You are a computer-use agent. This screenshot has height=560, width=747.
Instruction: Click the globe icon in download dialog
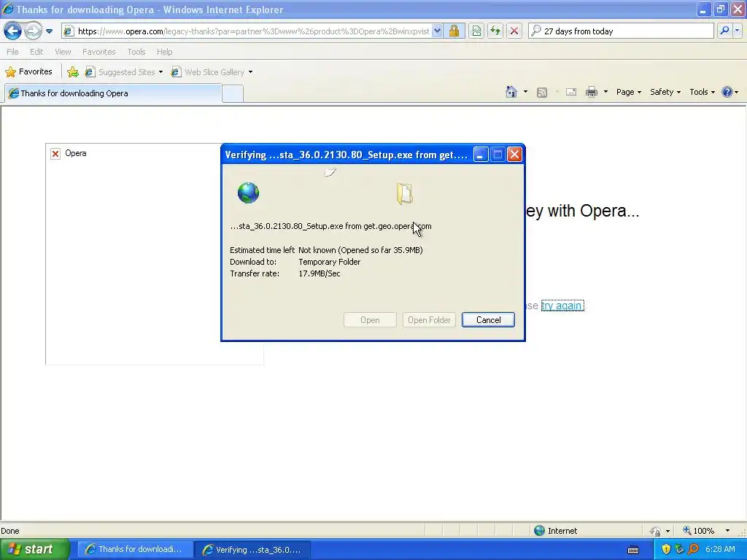coord(248,192)
